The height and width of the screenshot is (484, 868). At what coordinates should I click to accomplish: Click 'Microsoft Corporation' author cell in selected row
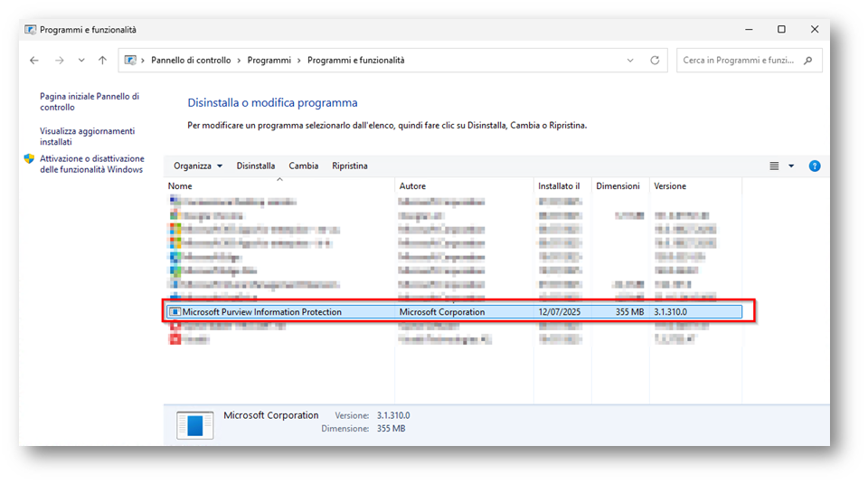(x=442, y=312)
